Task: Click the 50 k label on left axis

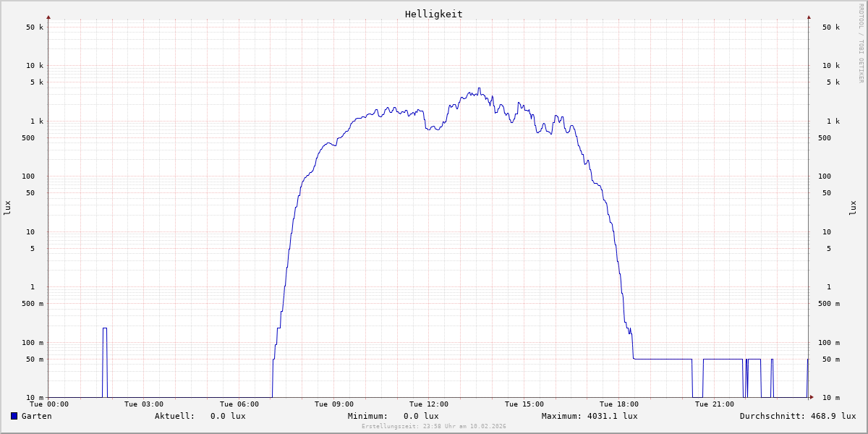Action: coord(35,27)
